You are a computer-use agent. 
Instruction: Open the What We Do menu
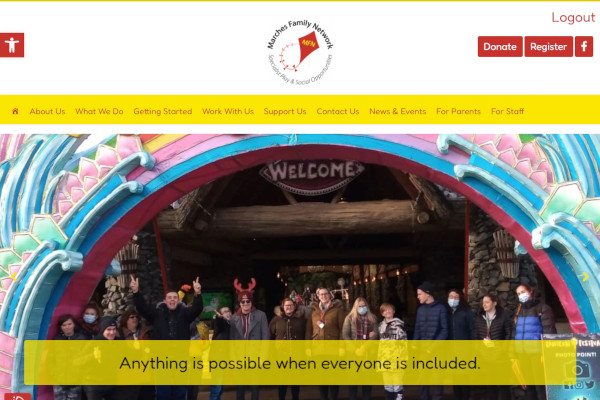pos(99,111)
